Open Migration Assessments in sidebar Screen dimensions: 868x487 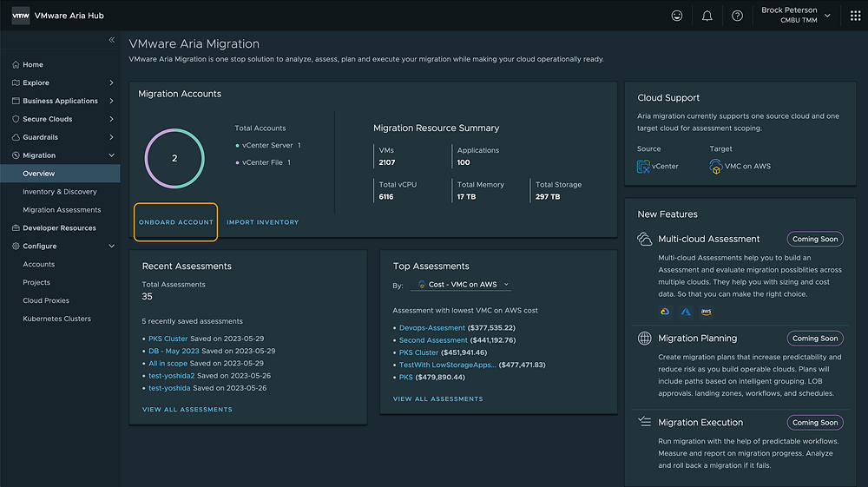coord(62,210)
